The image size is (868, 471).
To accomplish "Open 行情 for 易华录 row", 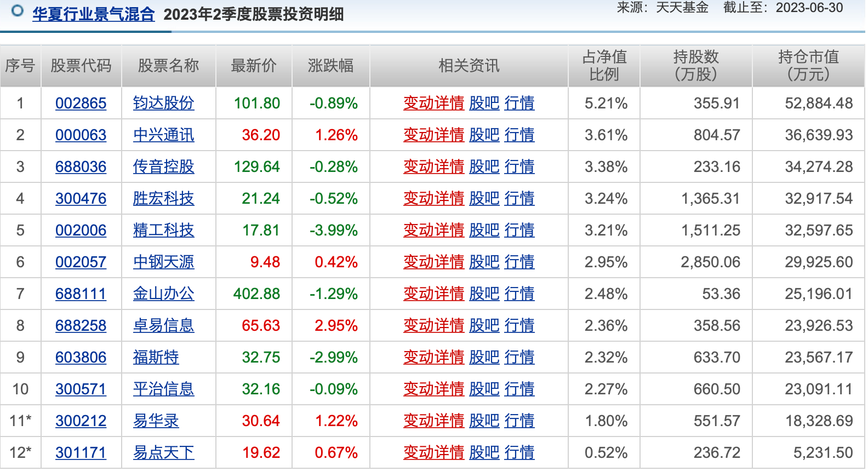I will [x=519, y=421].
